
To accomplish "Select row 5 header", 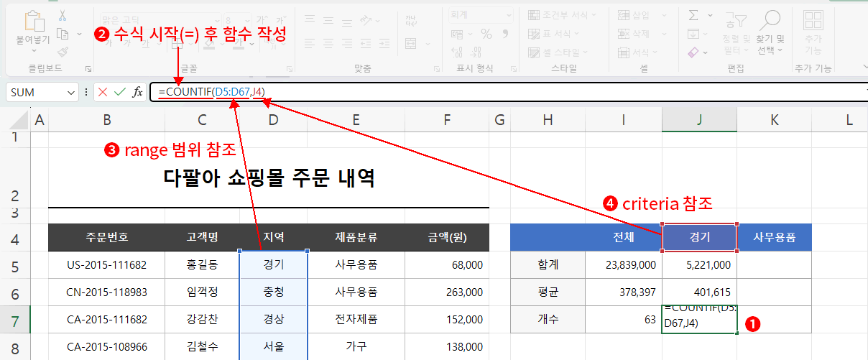I will [15, 264].
